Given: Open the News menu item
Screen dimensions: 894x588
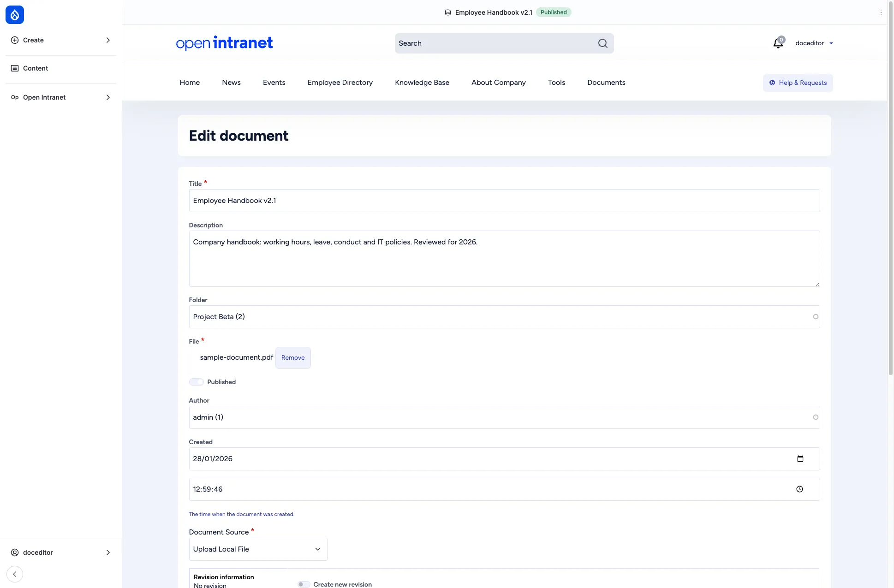Looking at the screenshot, I should pos(231,83).
